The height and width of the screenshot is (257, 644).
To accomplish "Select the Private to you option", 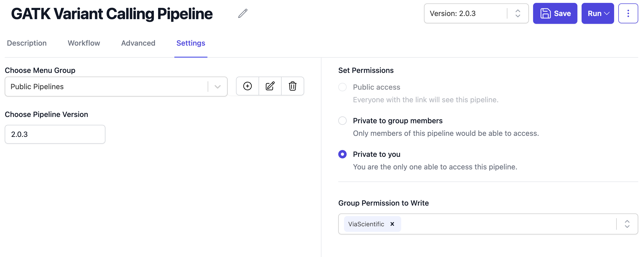I will (x=342, y=154).
